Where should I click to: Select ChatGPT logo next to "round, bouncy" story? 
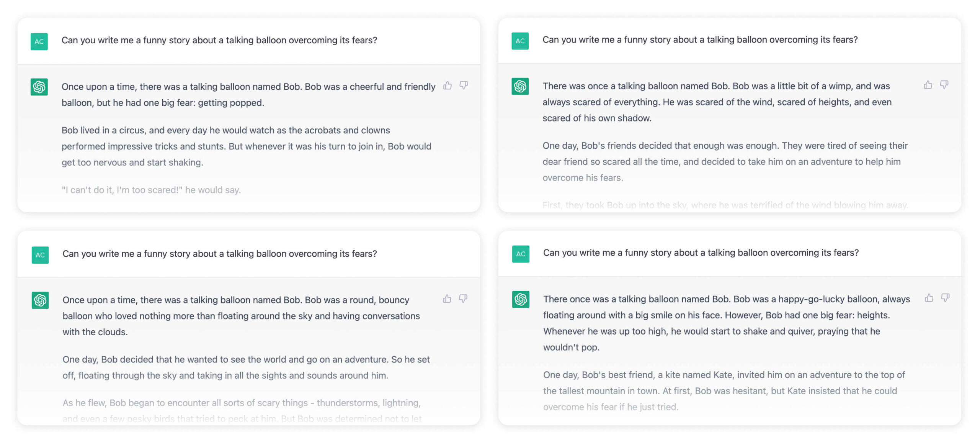pyautogui.click(x=40, y=300)
